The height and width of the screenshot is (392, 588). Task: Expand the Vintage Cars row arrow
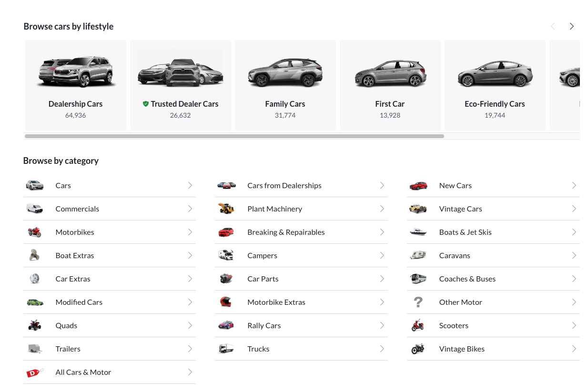(574, 209)
